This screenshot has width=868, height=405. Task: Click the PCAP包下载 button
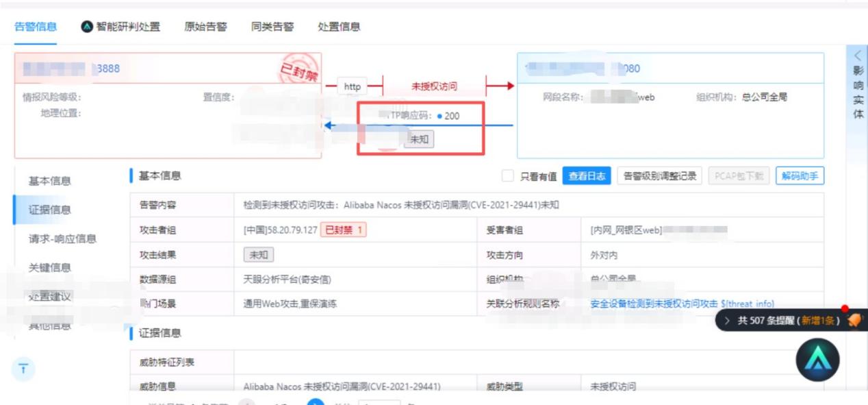[x=739, y=177]
